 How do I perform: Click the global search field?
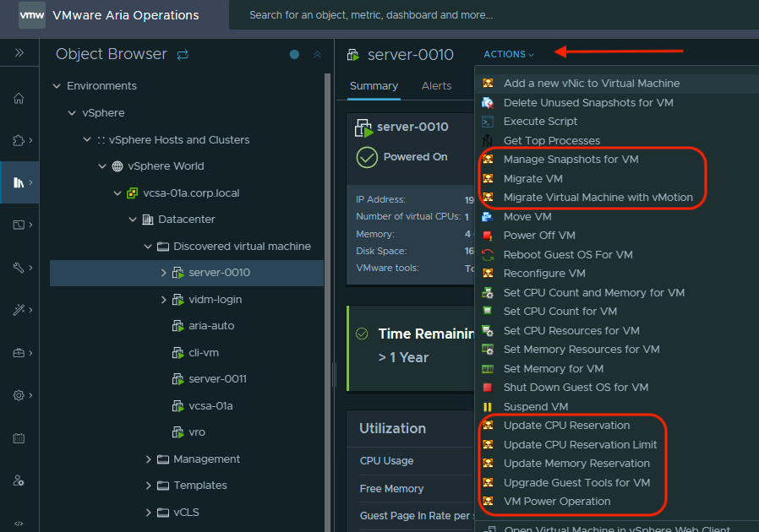[494, 15]
